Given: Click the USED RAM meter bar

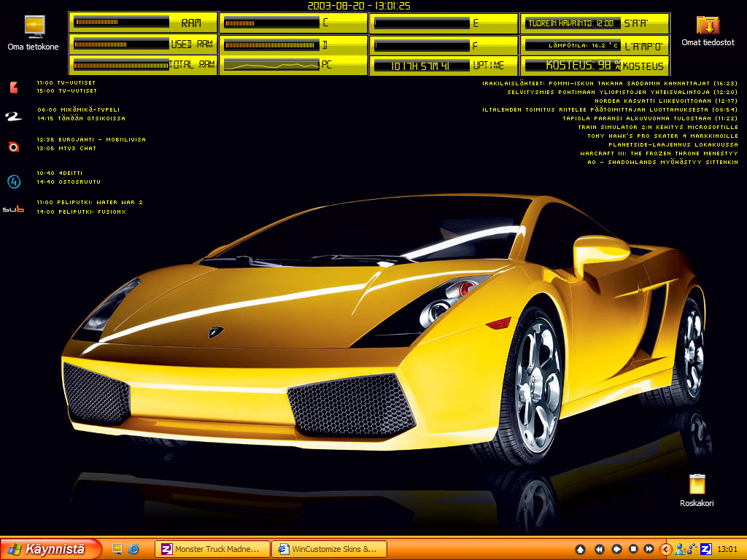Looking at the screenshot, I should (121, 44).
